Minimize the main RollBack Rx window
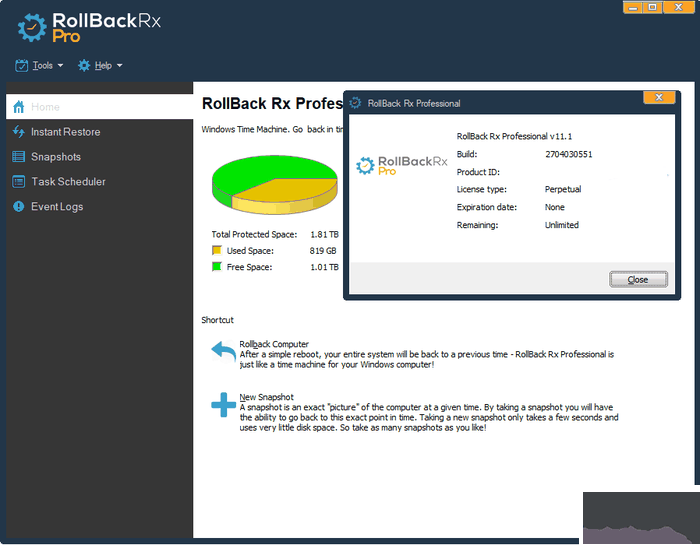700x545 pixels. point(635,7)
